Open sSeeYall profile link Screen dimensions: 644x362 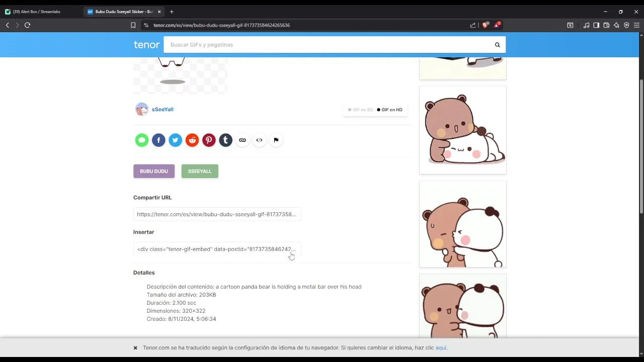(163, 109)
